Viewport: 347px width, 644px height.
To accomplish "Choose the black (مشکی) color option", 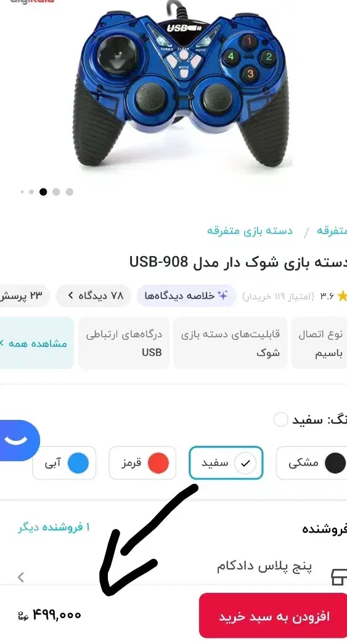I will (312, 463).
